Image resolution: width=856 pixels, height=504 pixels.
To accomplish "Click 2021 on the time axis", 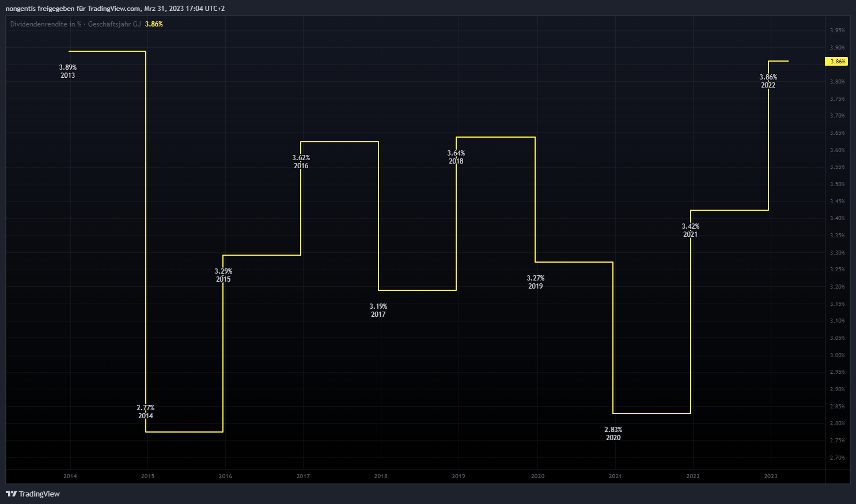I will (x=615, y=476).
